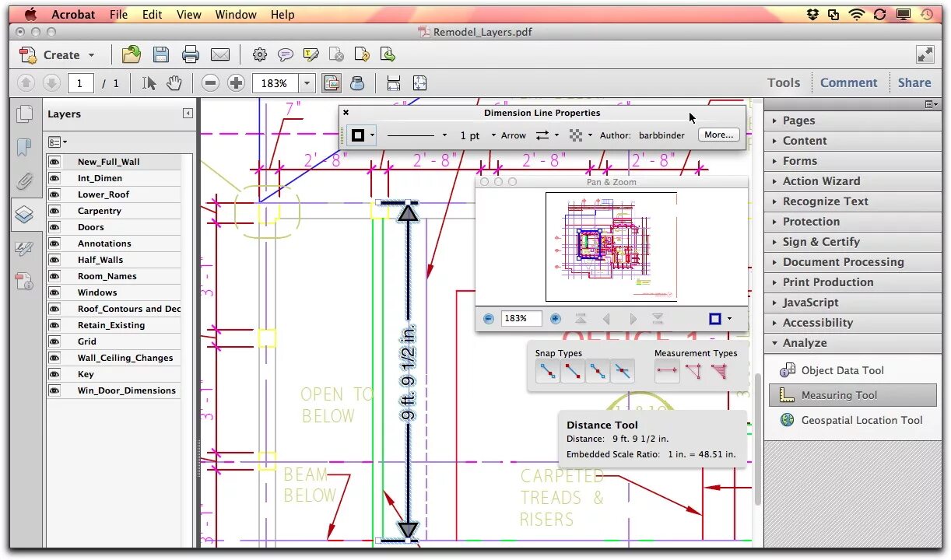Toggle visibility of Annotations layer
Image resolution: width=951 pixels, height=560 pixels.
click(54, 243)
